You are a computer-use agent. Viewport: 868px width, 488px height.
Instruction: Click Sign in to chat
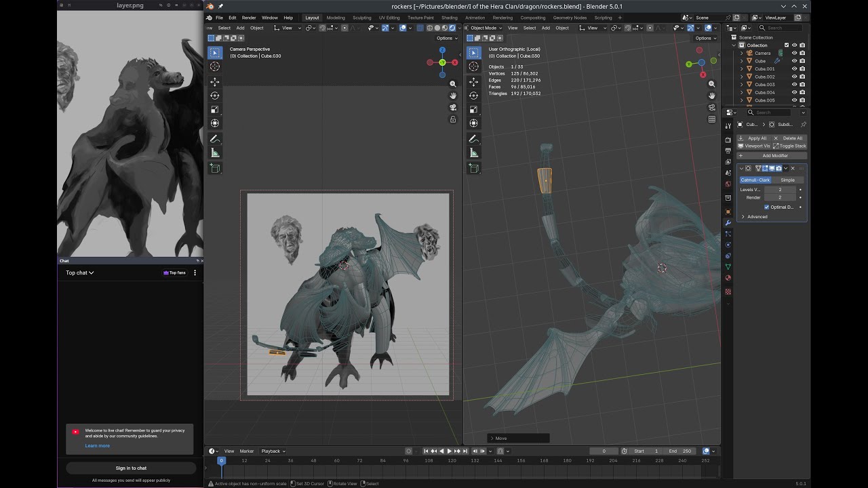click(131, 468)
